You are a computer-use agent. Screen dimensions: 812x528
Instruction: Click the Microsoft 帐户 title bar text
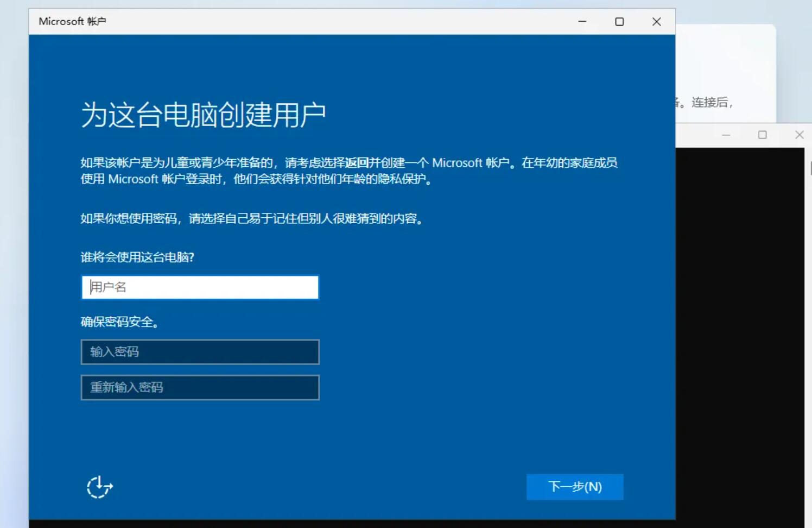[72, 22]
